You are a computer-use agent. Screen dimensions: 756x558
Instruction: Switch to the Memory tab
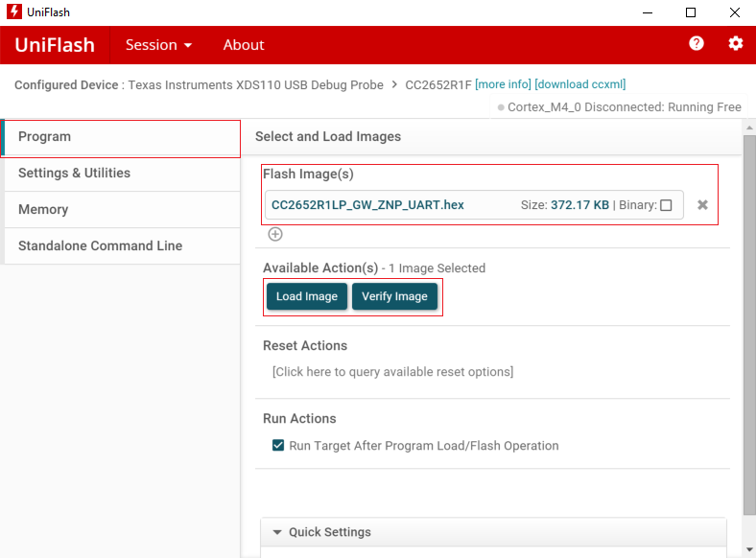(43, 210)
